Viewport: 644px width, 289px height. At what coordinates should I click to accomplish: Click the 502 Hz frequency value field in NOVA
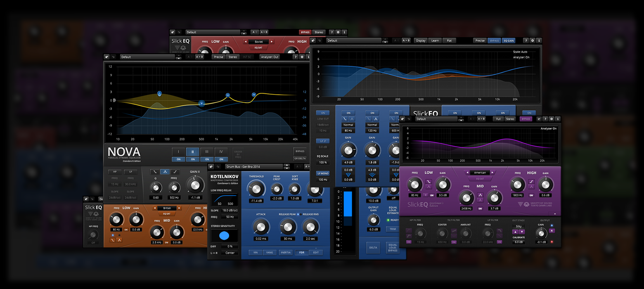[x=174, y=197]
